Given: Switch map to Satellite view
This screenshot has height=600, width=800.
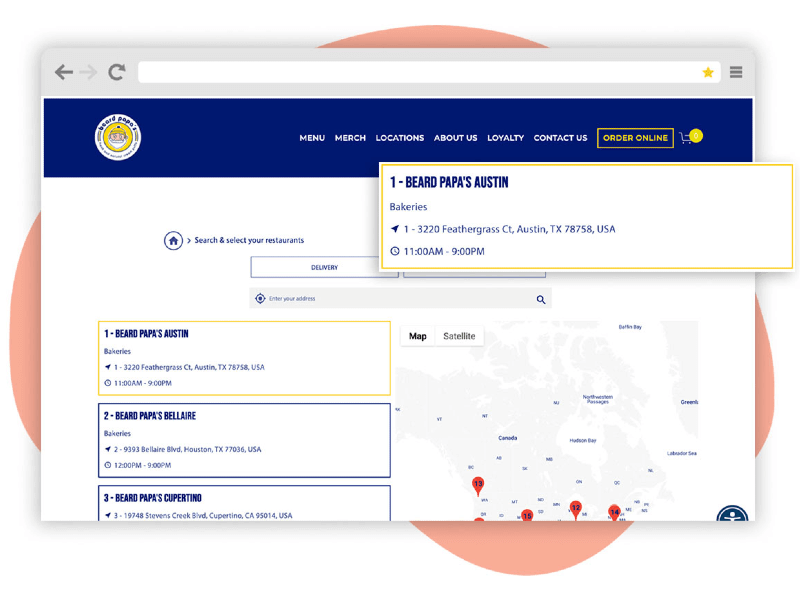Looking at the screenshot, I should 459,337.
